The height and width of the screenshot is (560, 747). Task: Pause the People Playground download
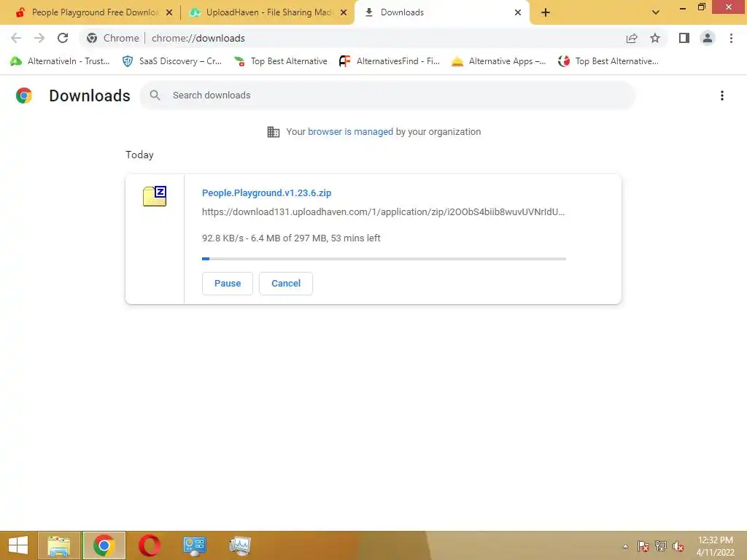[x=228, y=284]
